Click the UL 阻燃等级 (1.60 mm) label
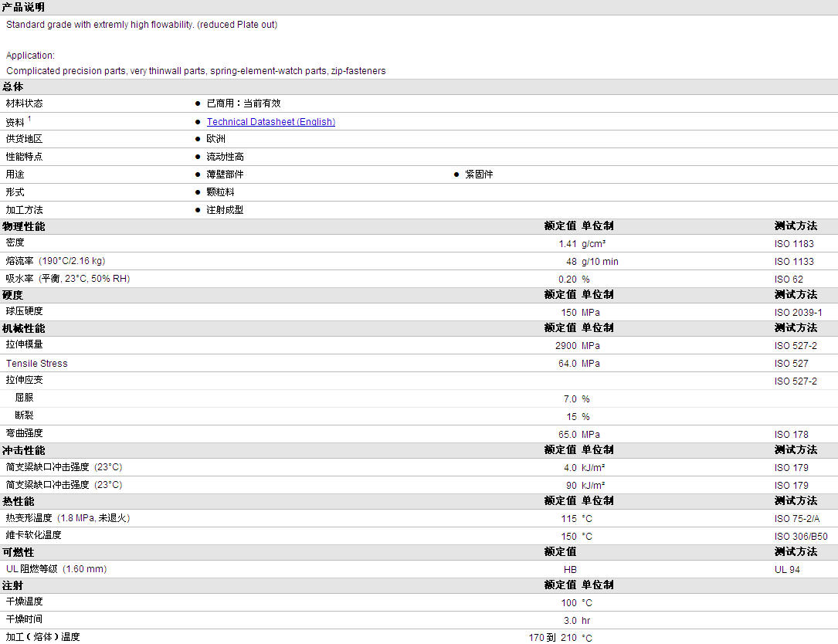 [56, 569]
